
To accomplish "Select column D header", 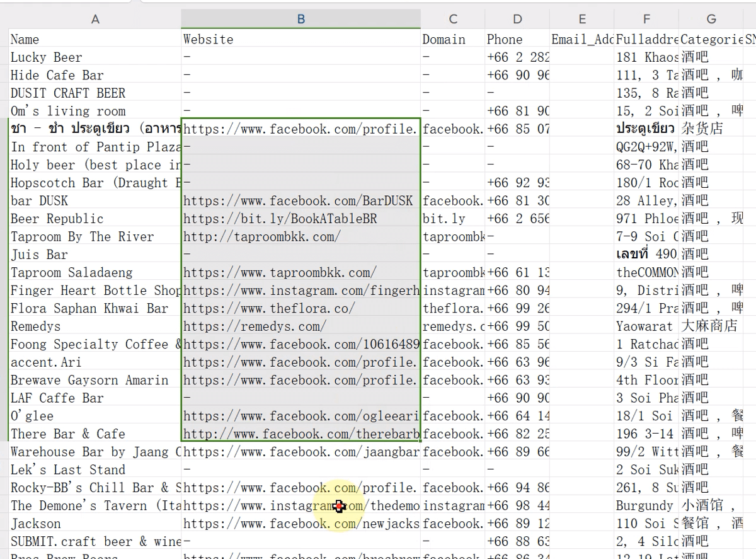I will point(517,20).
